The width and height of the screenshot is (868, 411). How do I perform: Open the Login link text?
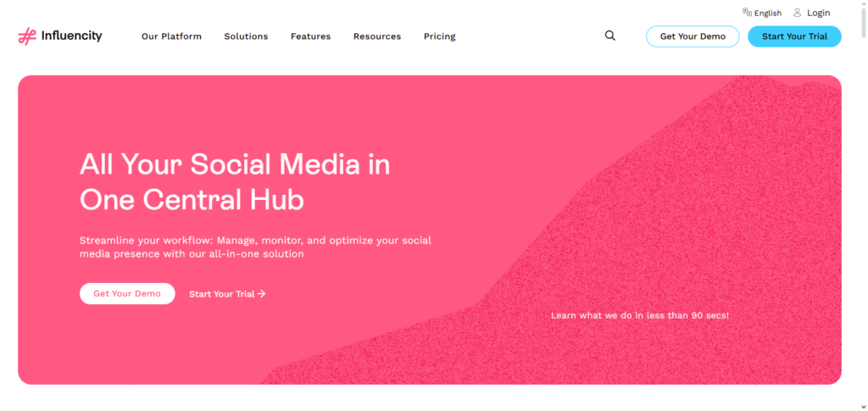pos(819,13)
